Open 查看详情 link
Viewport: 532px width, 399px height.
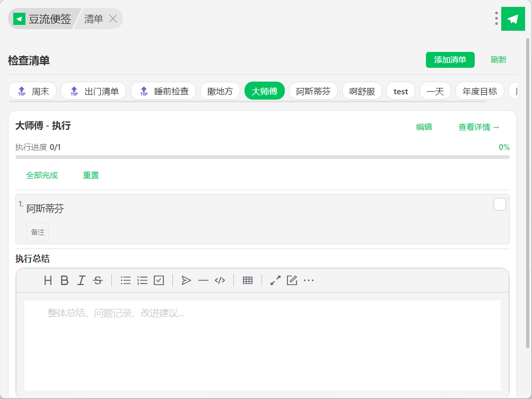(x=478, y=127)
